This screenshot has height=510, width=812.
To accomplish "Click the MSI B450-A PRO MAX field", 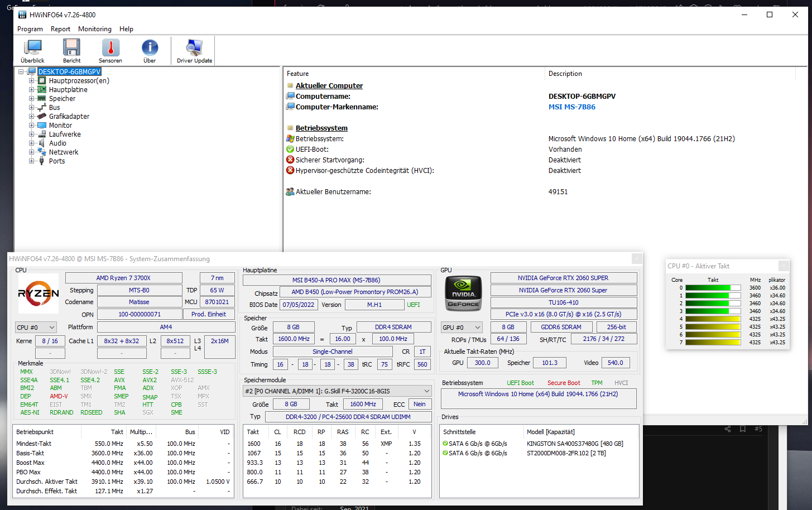I will click(337, 280).
